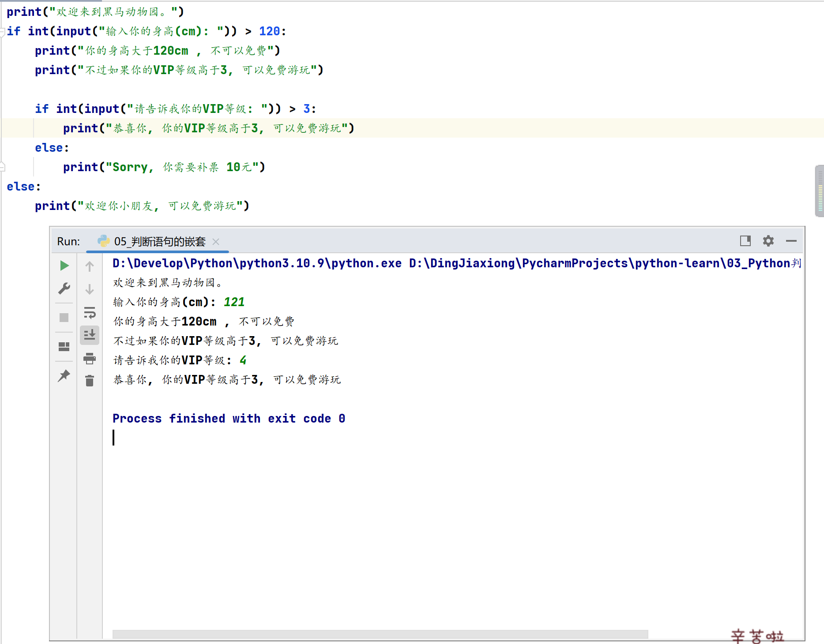Open run configuration wrench icon

64,288
